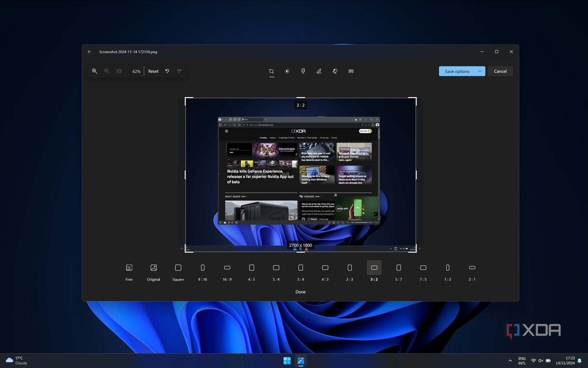Click the zoom out magnifier icon

tap(107, 71)
